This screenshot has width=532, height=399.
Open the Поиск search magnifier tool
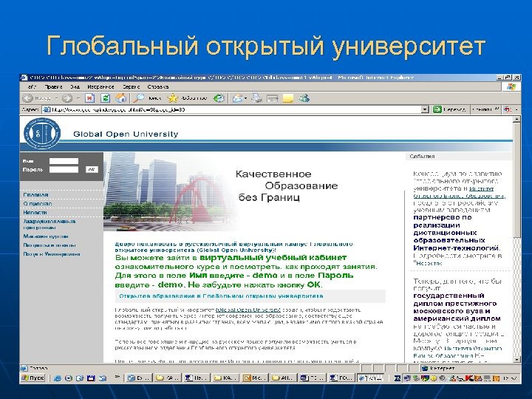pyautogui.click(x=146, y=98)
